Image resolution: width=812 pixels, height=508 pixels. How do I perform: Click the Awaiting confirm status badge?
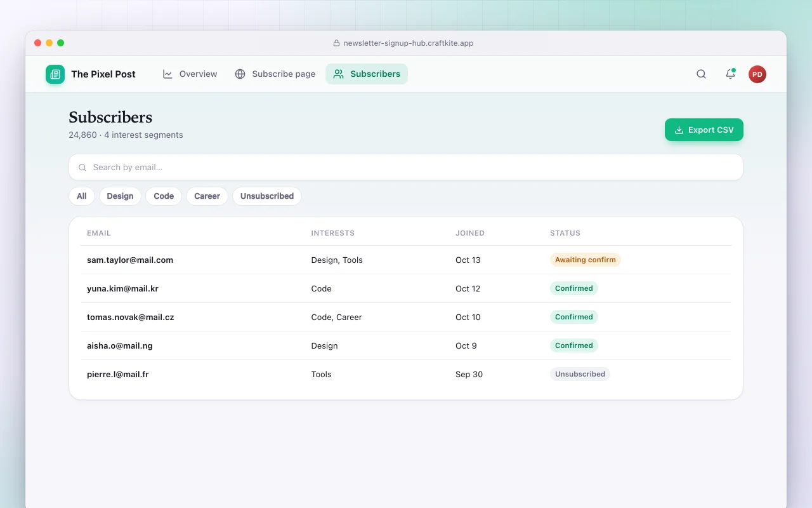coord(586,260)
